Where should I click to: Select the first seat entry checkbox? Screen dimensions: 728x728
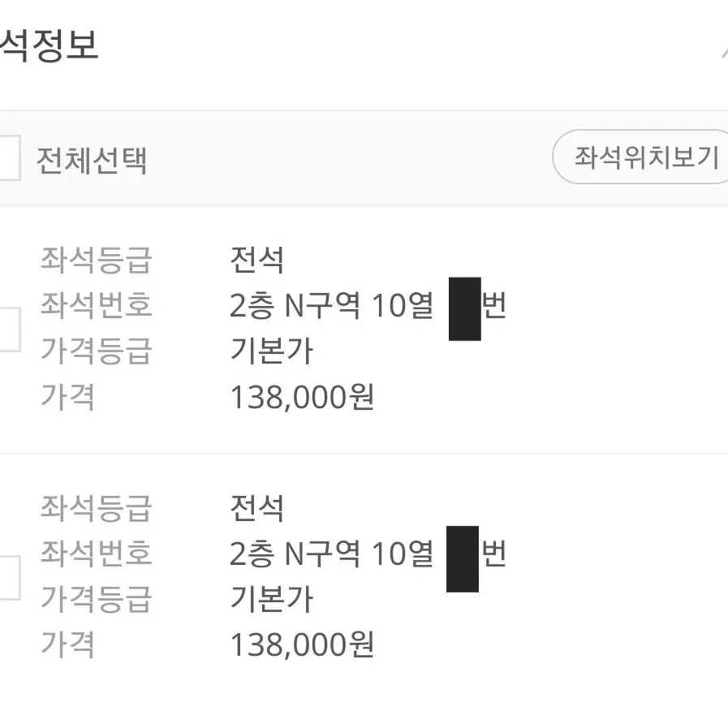pos(9,330)
